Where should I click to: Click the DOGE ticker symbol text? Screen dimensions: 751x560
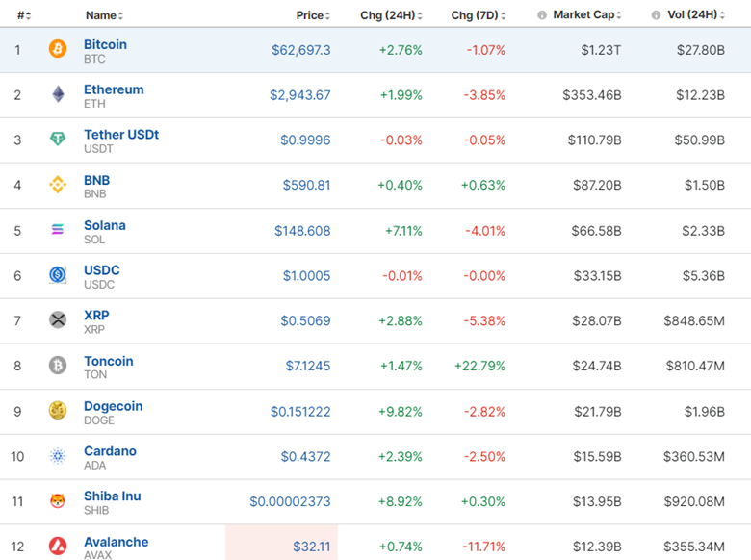(99, 420)
